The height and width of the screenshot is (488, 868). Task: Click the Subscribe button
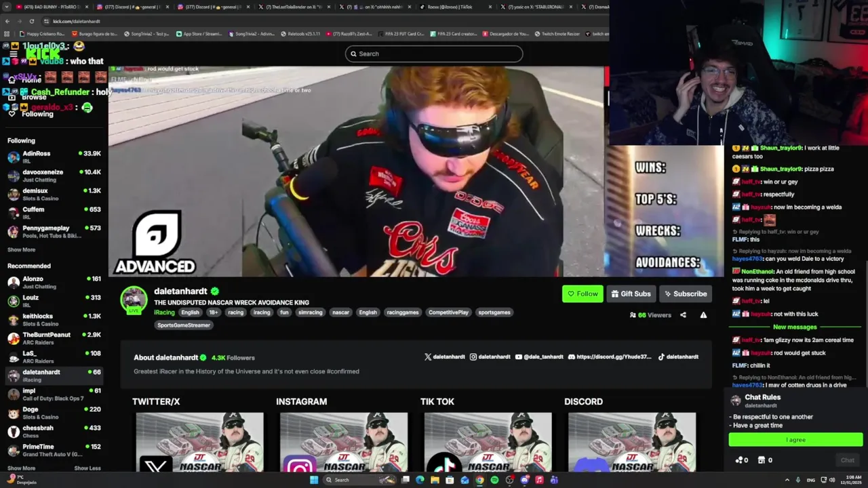(686, 293)
